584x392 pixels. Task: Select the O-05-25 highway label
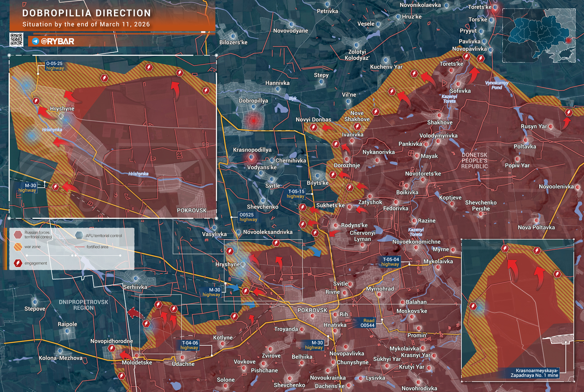click(x=55, y=66)
